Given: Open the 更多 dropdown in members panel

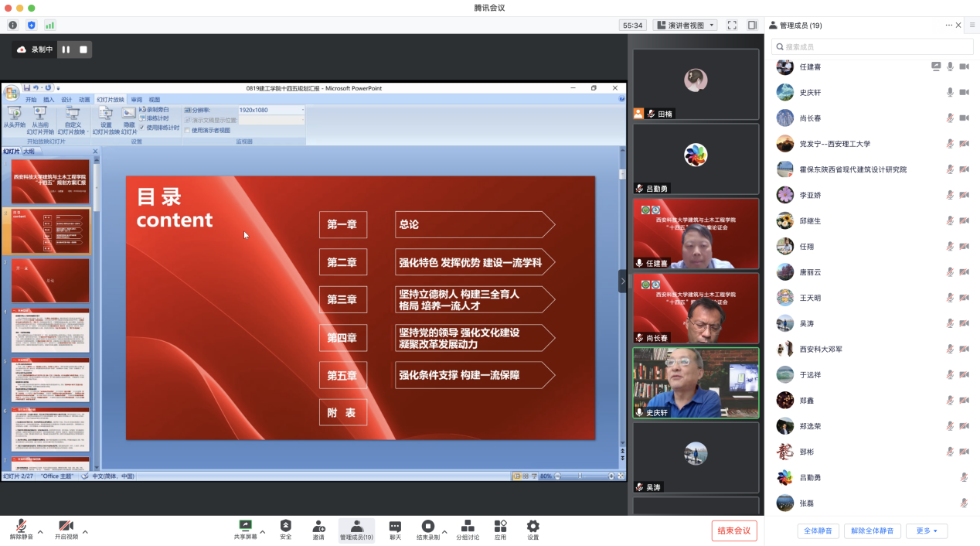Looking at the screenshot, I should click(x=927, y=531).
